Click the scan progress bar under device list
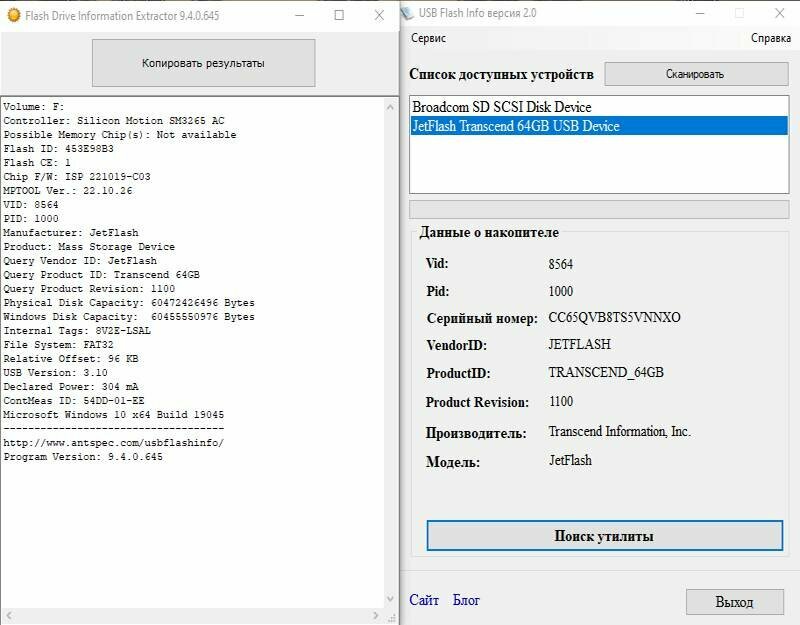This screenshot has width=800, height=625. click(599, 209)
